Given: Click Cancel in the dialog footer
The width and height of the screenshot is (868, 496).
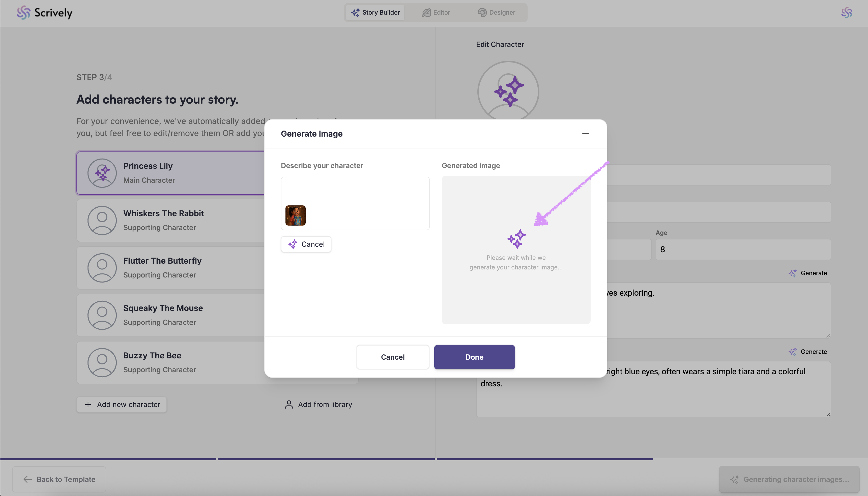Looking at the screenshot, I should [x=393, y=357].
